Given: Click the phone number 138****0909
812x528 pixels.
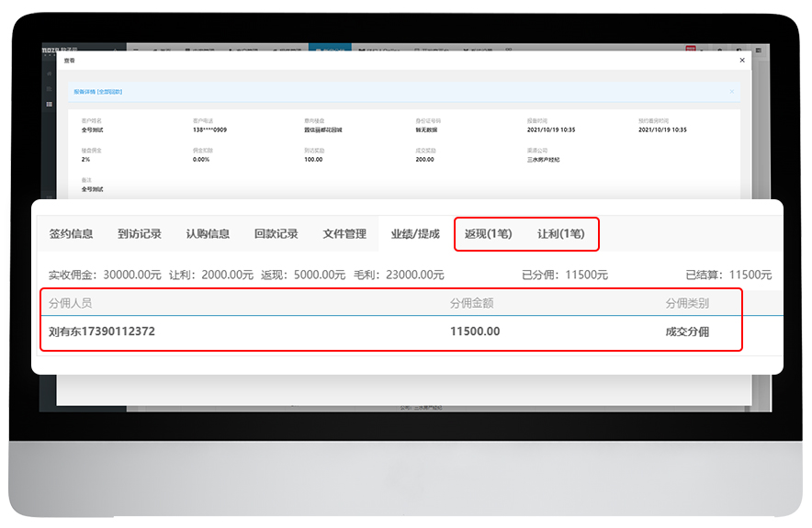Looking at the screenshot, I should 209,129.
